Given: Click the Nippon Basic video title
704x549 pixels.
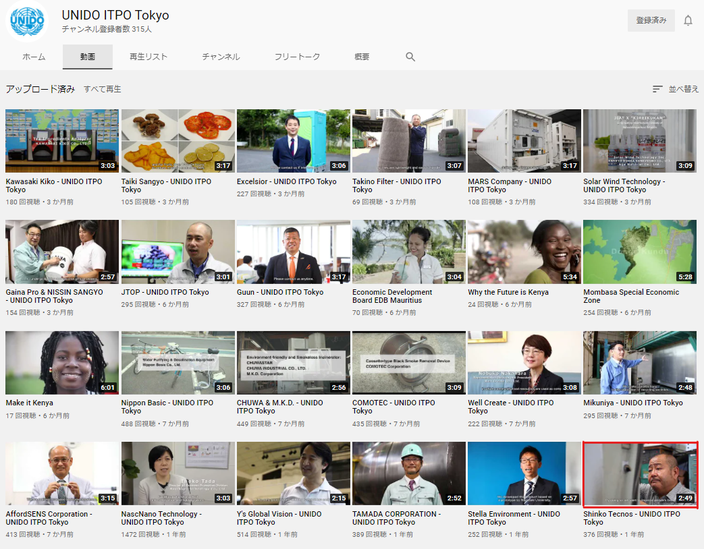Looking at the screenshot, I should pyautogui.click(x=167, y=407).
